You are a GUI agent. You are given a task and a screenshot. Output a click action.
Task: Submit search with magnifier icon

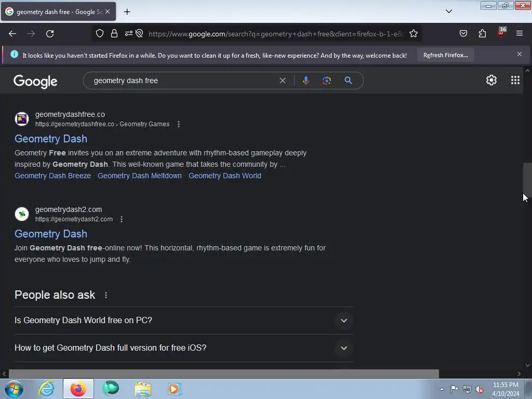348,81
